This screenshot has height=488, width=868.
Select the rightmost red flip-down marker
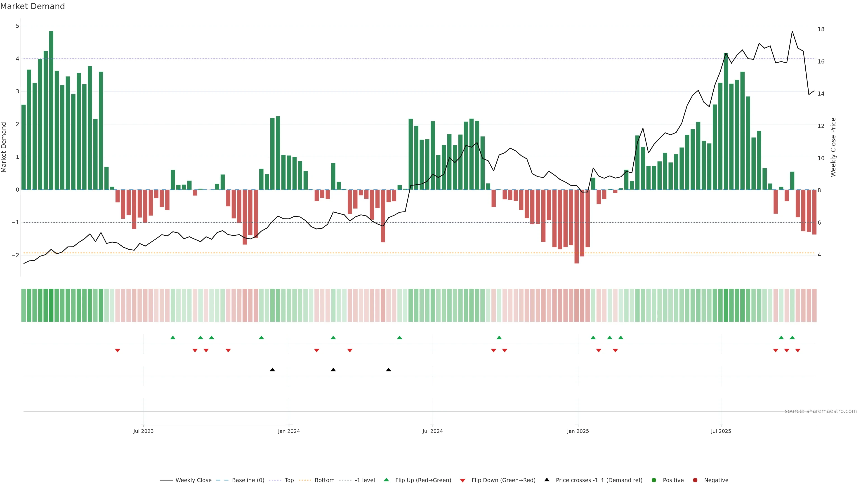pos(797,351)
